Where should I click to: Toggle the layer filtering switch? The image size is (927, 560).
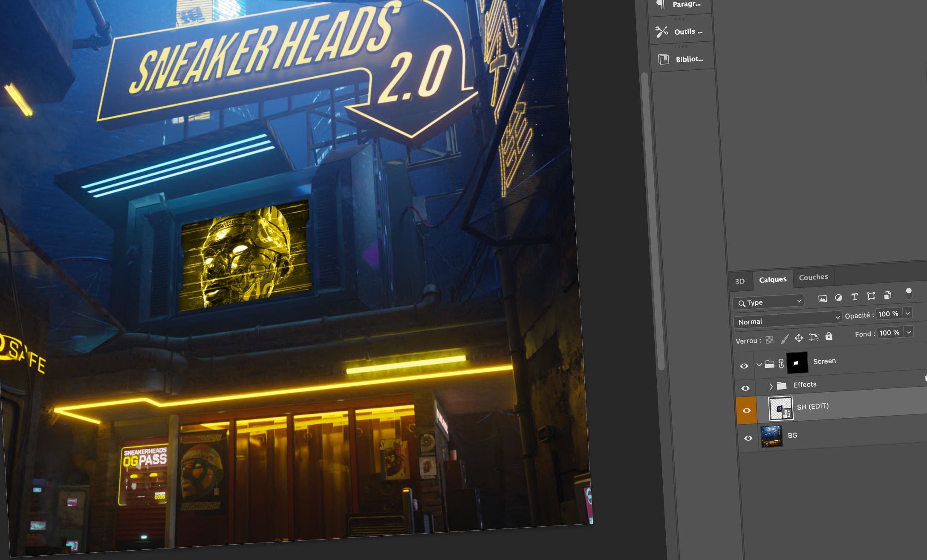pos(909,293)
